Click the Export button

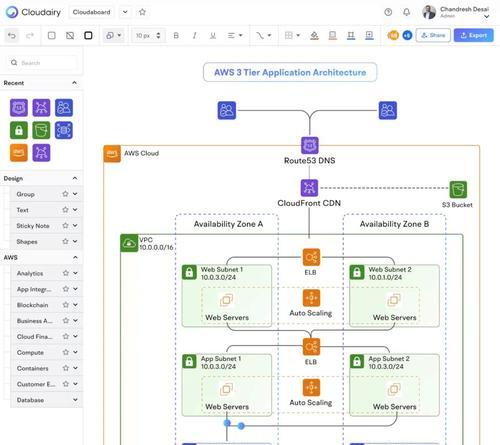474,35
